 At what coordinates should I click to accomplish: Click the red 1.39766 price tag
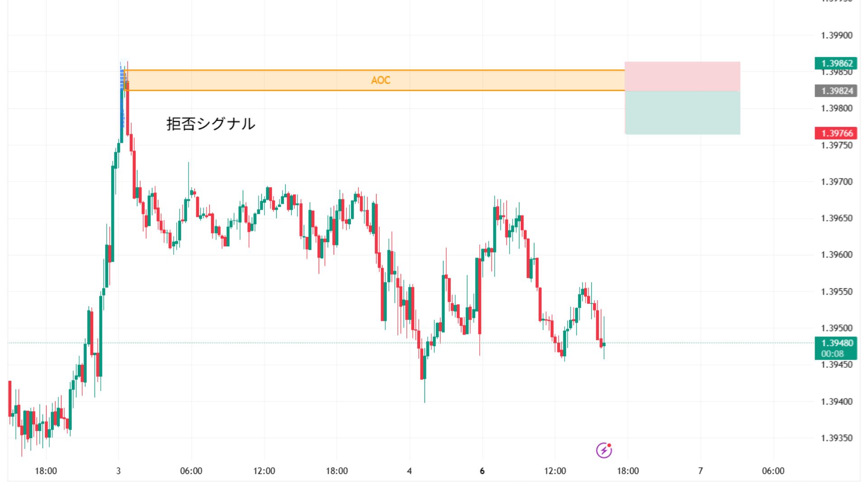837,133
